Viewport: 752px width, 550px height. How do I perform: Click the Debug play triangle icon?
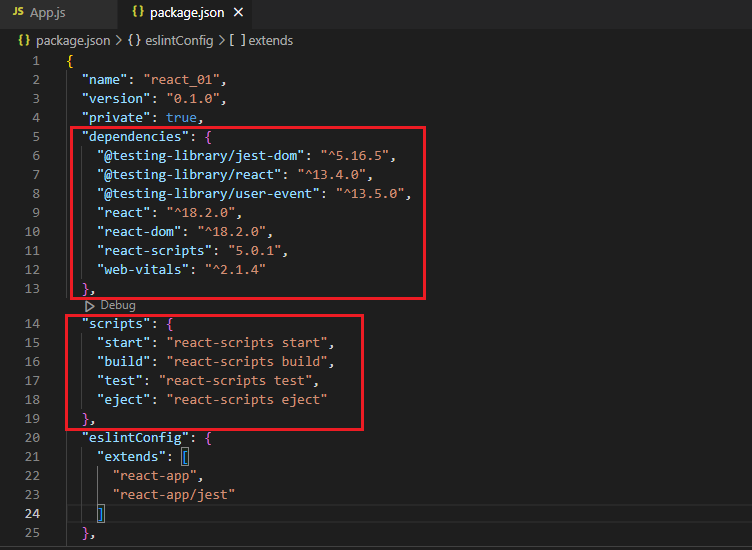90,306
